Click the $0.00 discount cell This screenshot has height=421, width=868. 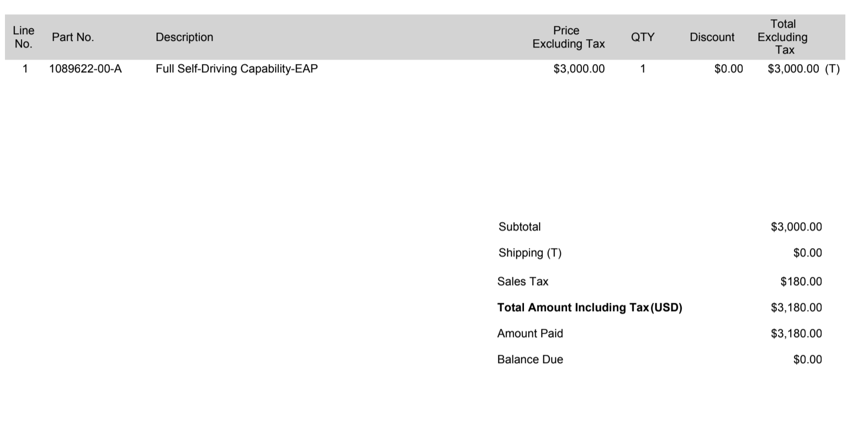click(x=728, y=69)
